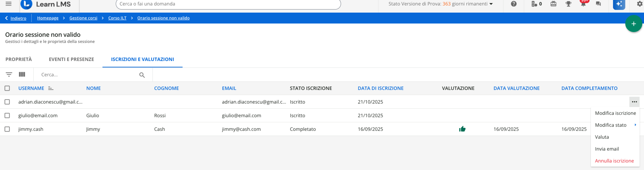Click the help question mark icon
This screenshot has height=170, width=644.
pos(513,4)
